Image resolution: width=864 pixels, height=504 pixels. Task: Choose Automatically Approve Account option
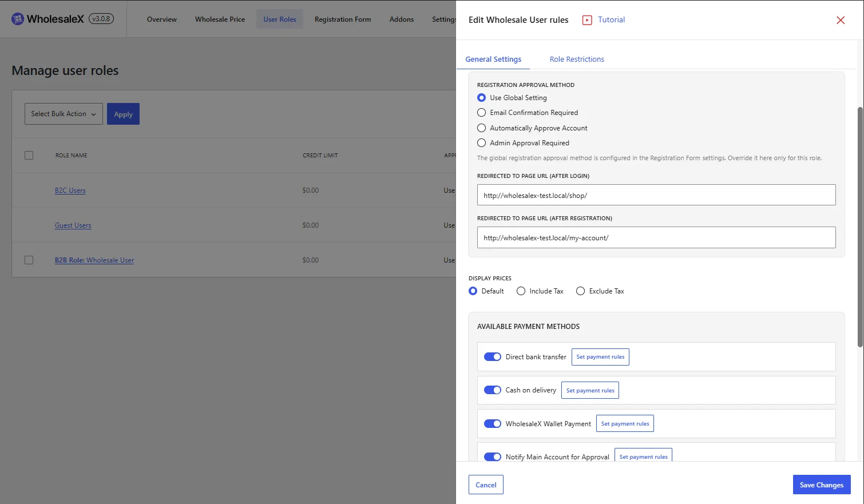481,128
